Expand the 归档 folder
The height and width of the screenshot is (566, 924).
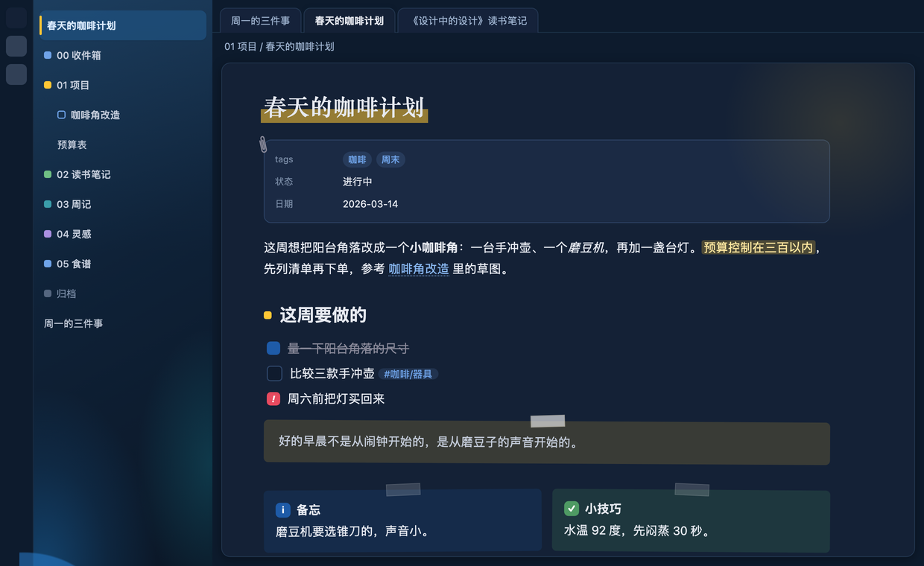[x=123, y=293]
